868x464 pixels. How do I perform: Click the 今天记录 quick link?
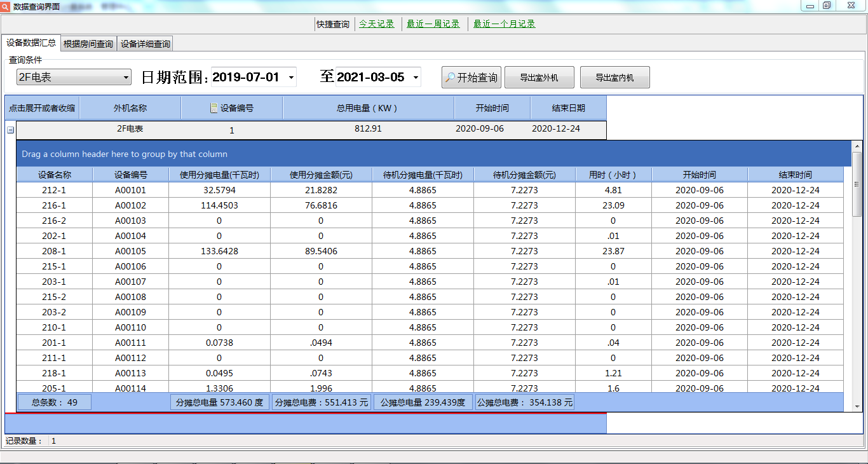(377, 24)
